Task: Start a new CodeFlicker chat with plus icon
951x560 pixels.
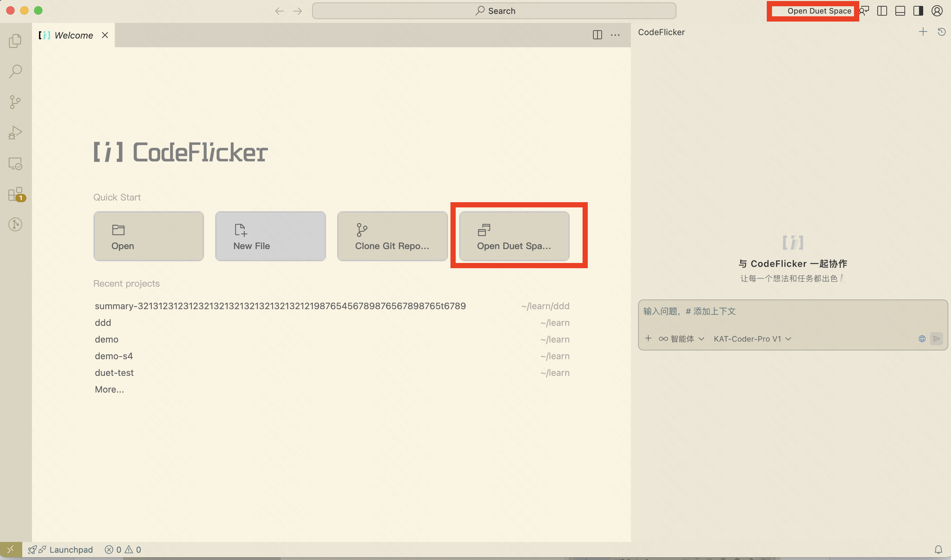Action: (x=923, y=32)
